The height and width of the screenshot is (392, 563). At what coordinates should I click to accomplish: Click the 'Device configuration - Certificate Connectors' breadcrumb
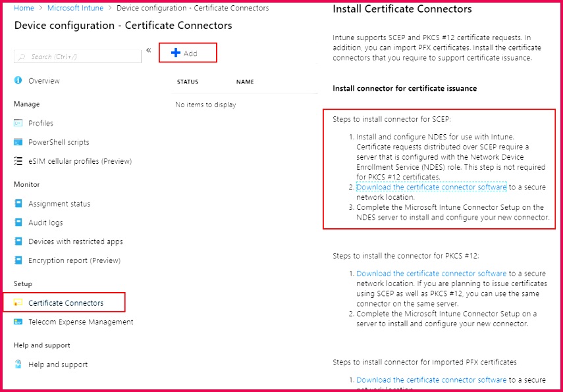click(192, 8)
